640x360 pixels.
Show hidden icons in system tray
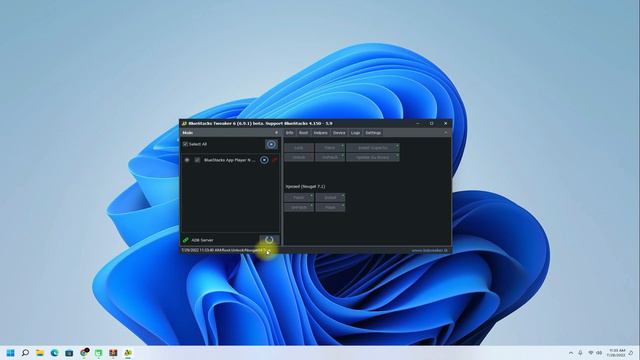tap(571, 353)
